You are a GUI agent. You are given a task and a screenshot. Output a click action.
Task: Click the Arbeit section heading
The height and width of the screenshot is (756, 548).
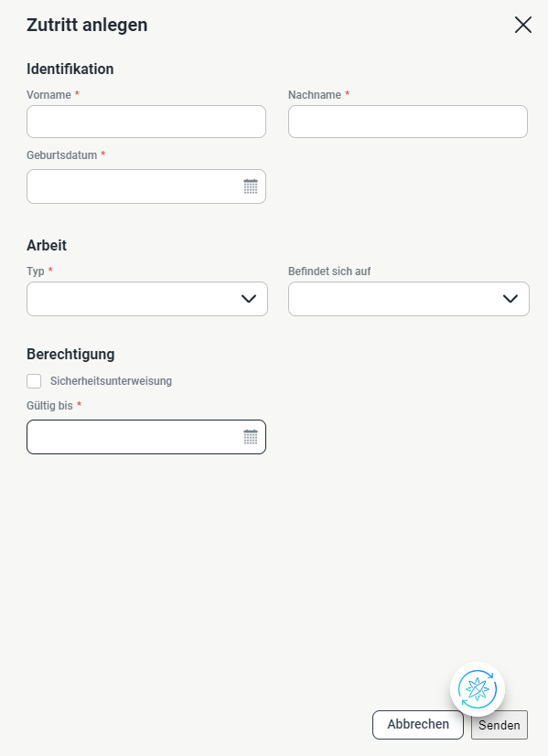46,245
